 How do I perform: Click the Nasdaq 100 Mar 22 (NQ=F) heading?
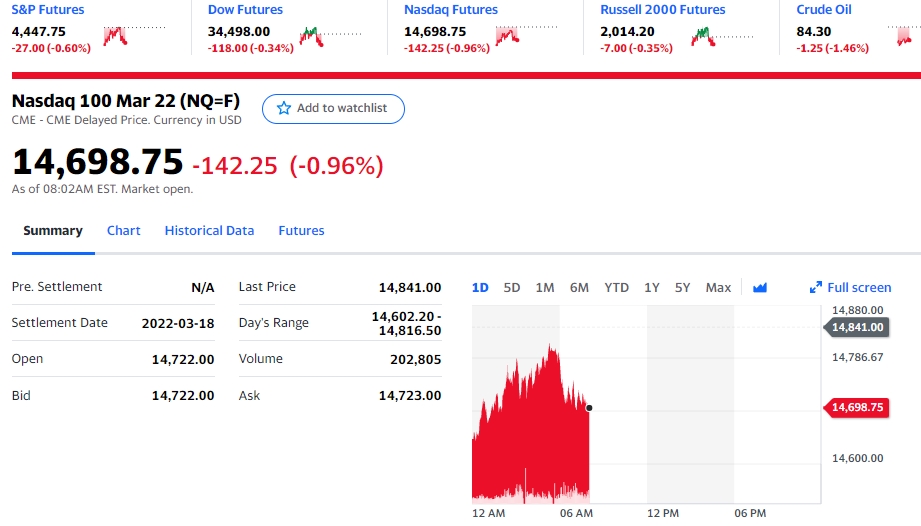tap(126, 101)
